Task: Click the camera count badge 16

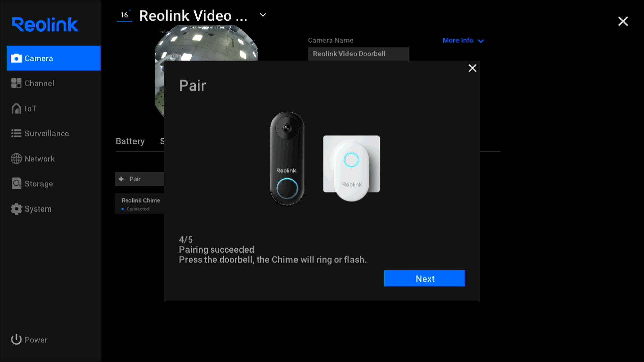Action: [124, 15]
